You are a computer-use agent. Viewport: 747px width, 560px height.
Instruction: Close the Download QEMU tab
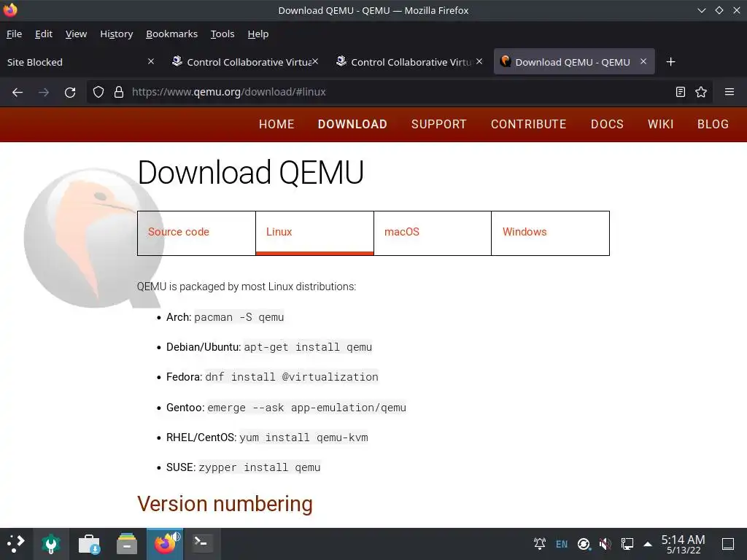(x=643, y=61)
